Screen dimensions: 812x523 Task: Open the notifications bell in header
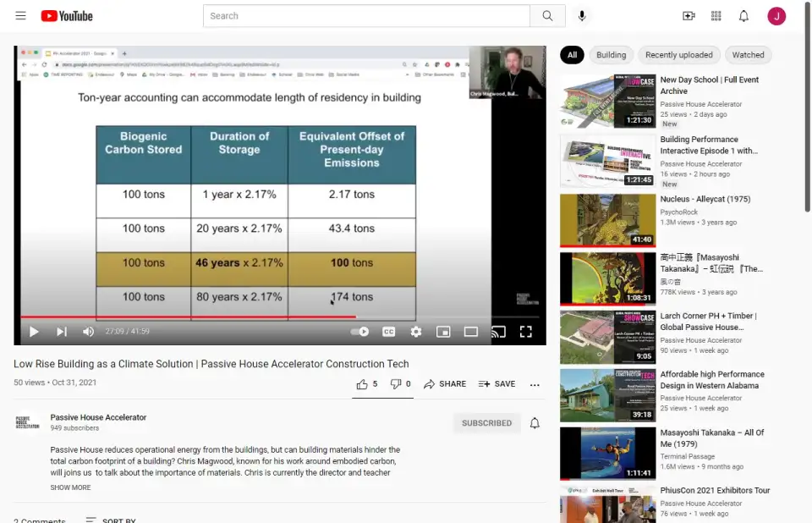coord(743,16)
